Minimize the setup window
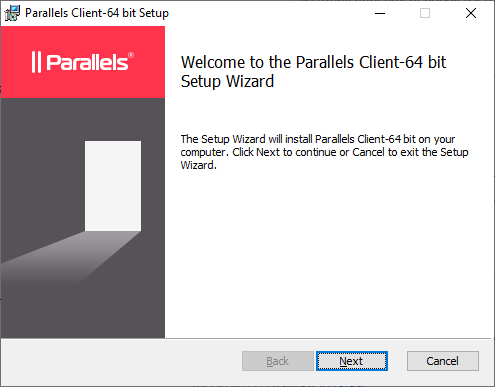Image resolution: width=495 pixels, height=387 pixels. tap(380, 13)
